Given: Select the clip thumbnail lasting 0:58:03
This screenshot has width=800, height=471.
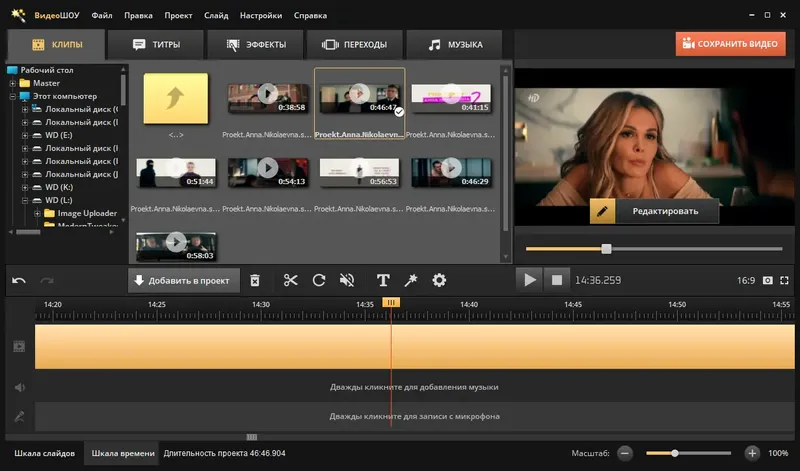Looking at the screenshot, I should pos(176,246).
